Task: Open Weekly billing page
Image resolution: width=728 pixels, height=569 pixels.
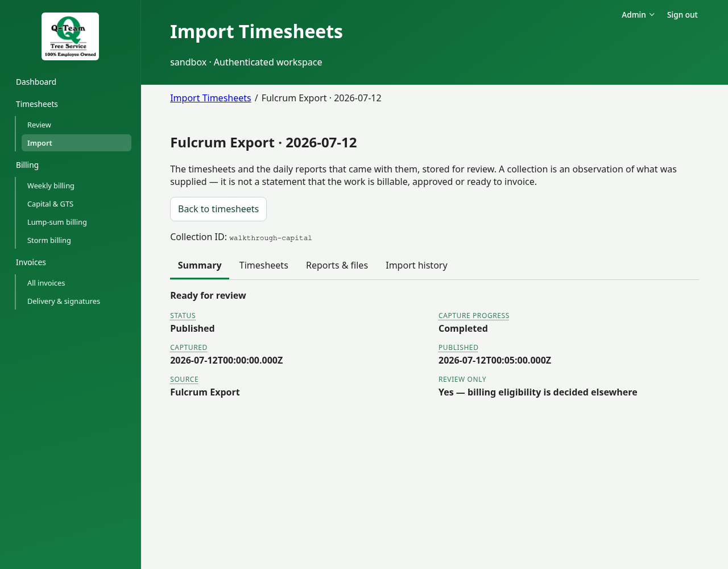Action: coord(51,185)
